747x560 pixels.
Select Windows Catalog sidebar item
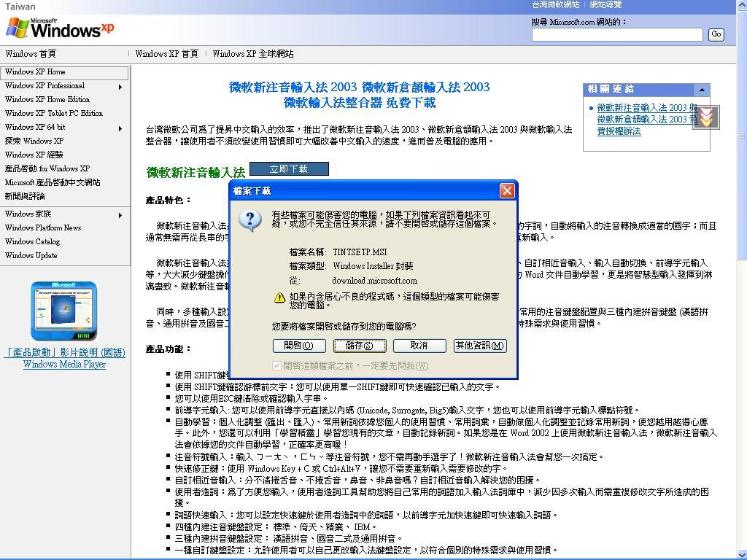click(x=32, y=242)
